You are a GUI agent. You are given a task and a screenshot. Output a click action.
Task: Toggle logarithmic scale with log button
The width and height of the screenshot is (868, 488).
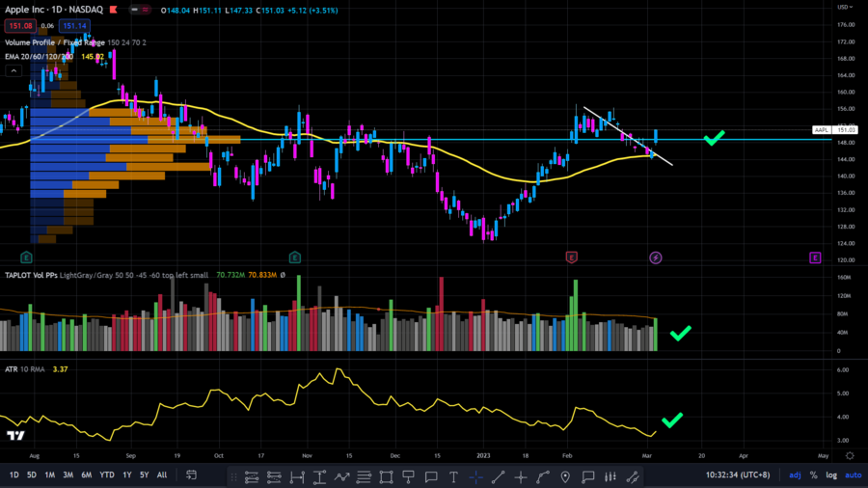click(831, 474)
